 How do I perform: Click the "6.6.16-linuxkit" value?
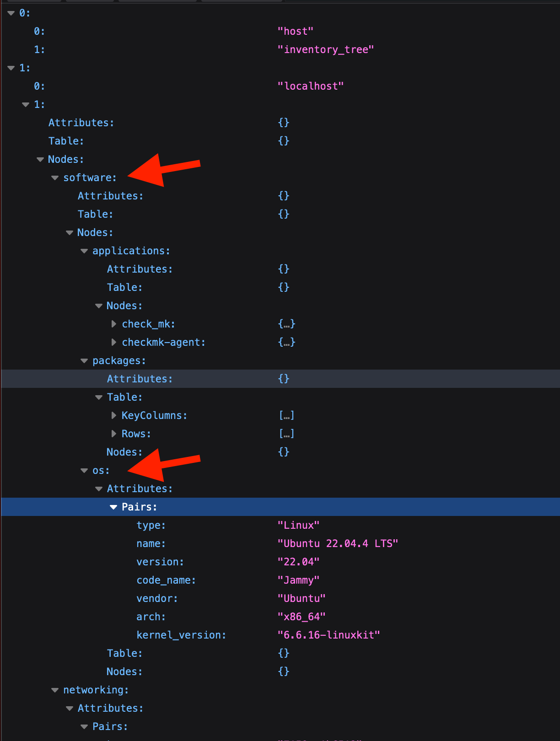[x=328, y=635]
